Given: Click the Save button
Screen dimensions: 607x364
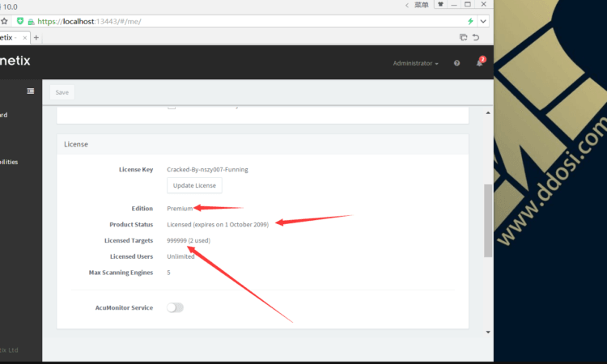Looking at the screenshot, I should pos(62,92).
